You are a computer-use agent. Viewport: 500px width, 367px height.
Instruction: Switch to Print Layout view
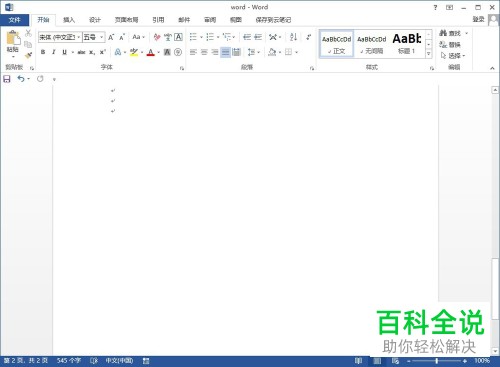tap(377, 361)
